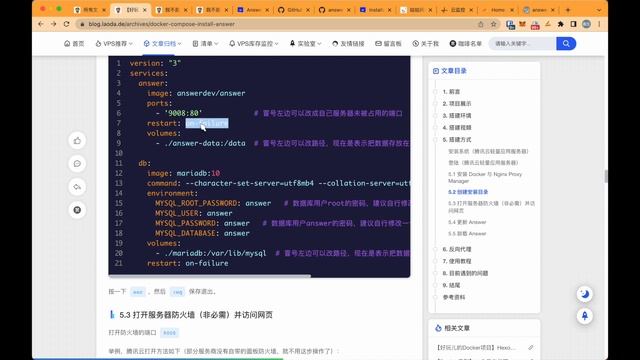Expand the VPS推荐 dropdown menu
Screen dimensions: 640x360
(114, 43)
